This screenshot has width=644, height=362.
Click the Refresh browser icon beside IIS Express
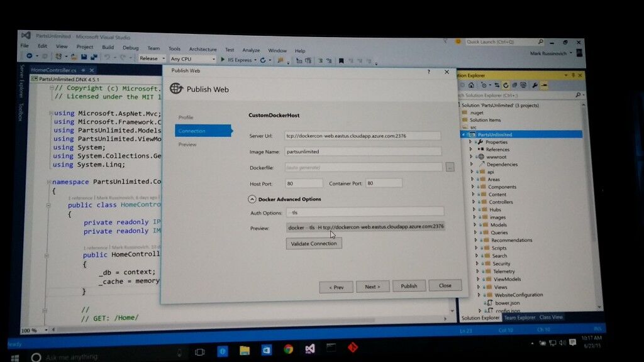[x=263, y=60]
